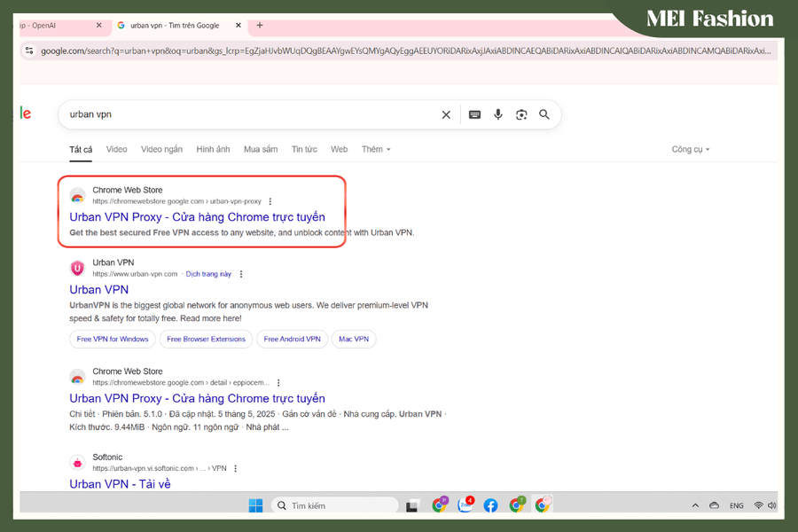Open a new browser tab with the plus button
This screenshot has width=798, height=532.
click(260, 25)
